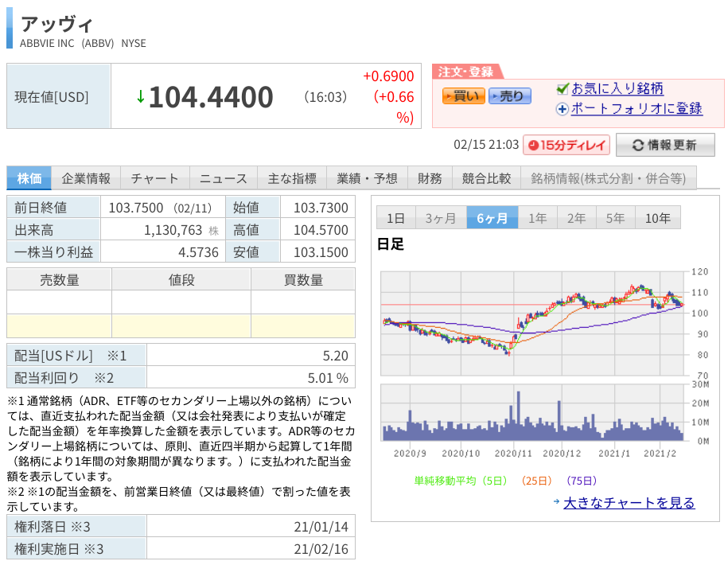This screenshot has height=565, width=728.
Task: Select the 5年 chart period
Action: coord(615,218)
